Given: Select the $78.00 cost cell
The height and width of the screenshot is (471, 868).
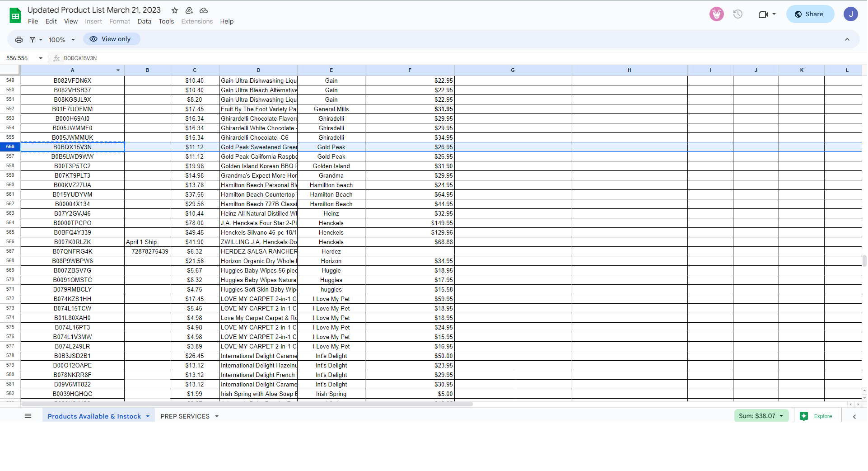Looking at the screenshot, I should tap(195, 223).
